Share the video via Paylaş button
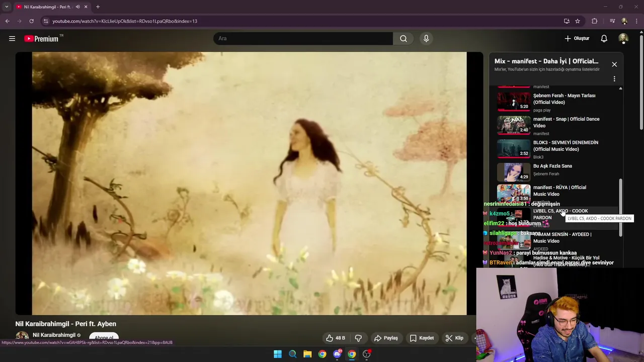The image size is (644, 362). (386, 338)
